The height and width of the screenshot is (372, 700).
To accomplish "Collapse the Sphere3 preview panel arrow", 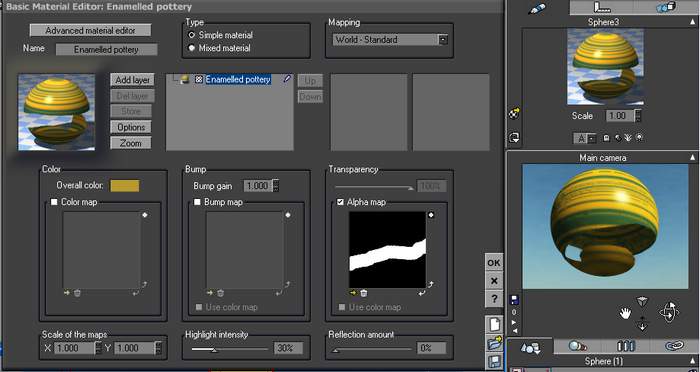I will pos(692,21).
